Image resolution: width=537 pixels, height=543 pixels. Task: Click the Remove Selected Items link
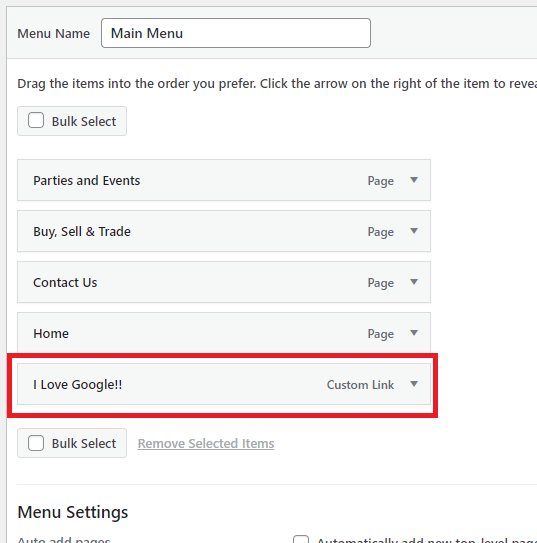[206, 443]
